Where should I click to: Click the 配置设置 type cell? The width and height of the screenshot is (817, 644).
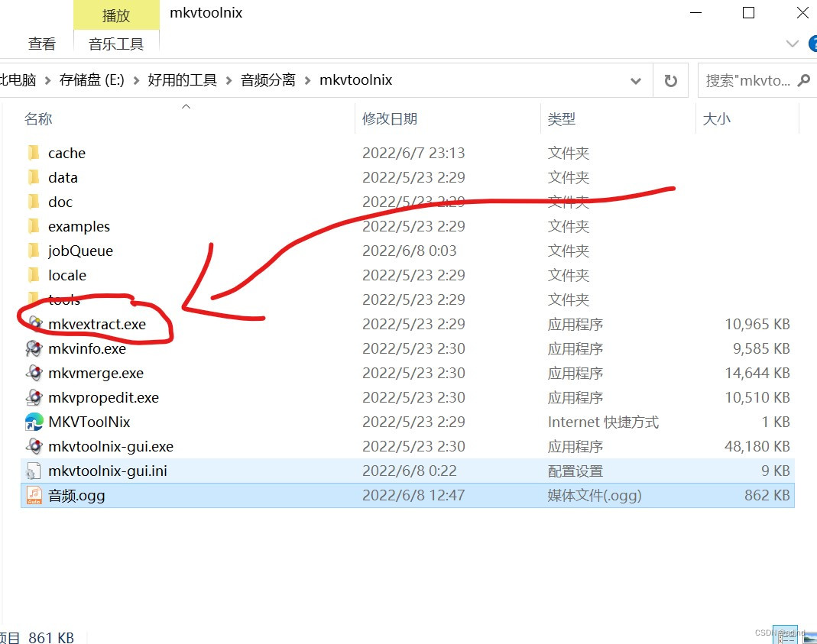575,471
